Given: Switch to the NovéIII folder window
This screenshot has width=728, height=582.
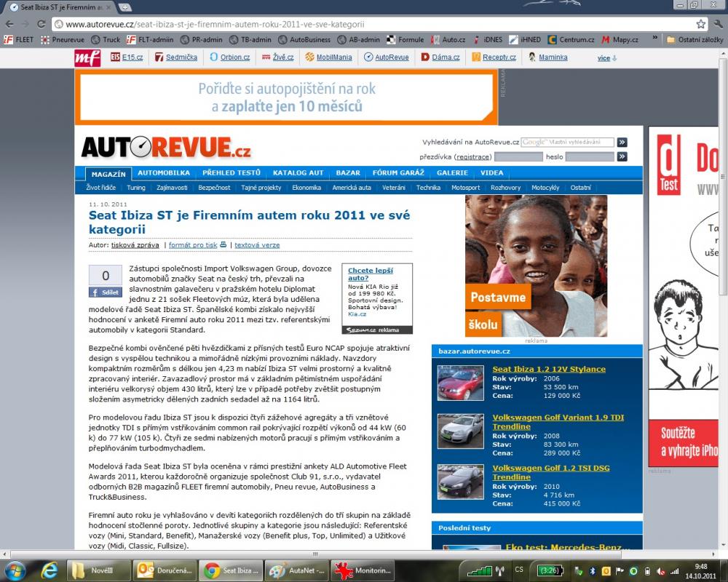Looking at the screenshot, I should 98,570.
